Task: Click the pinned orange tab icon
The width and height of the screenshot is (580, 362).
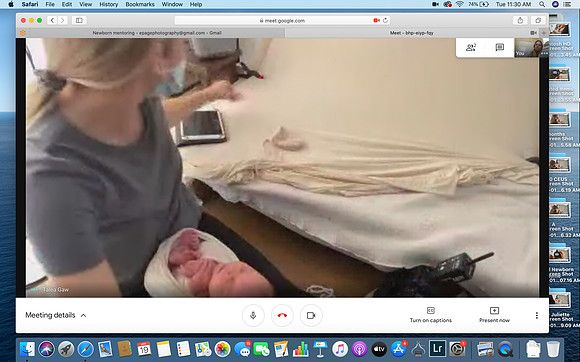Action: click(23, 33)
